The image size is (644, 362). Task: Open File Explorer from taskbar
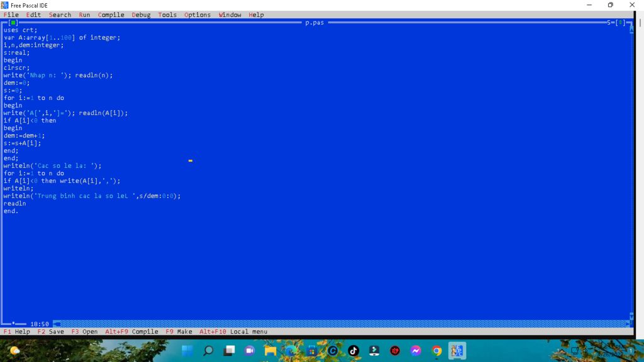(x=270, y=351)
